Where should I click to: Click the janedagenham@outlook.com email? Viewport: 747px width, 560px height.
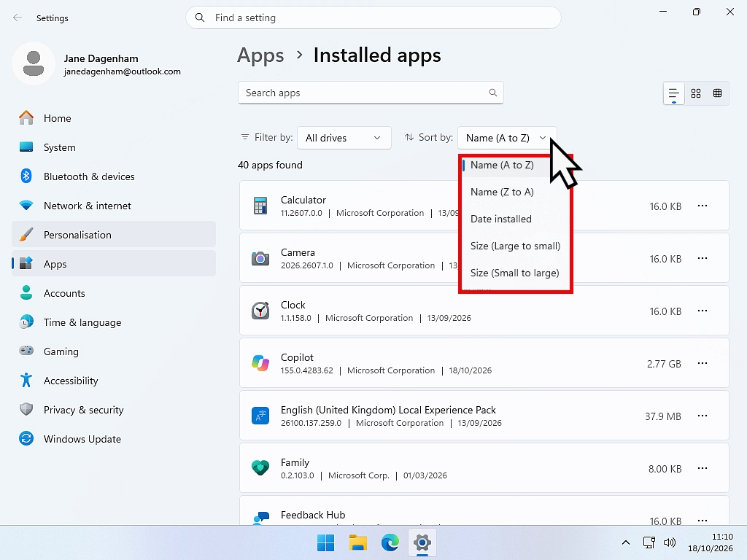(123, 71)
